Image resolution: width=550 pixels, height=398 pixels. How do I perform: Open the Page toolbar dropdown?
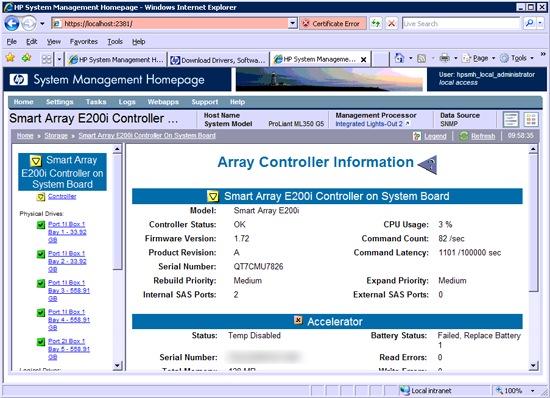click(x=478, y=58)
